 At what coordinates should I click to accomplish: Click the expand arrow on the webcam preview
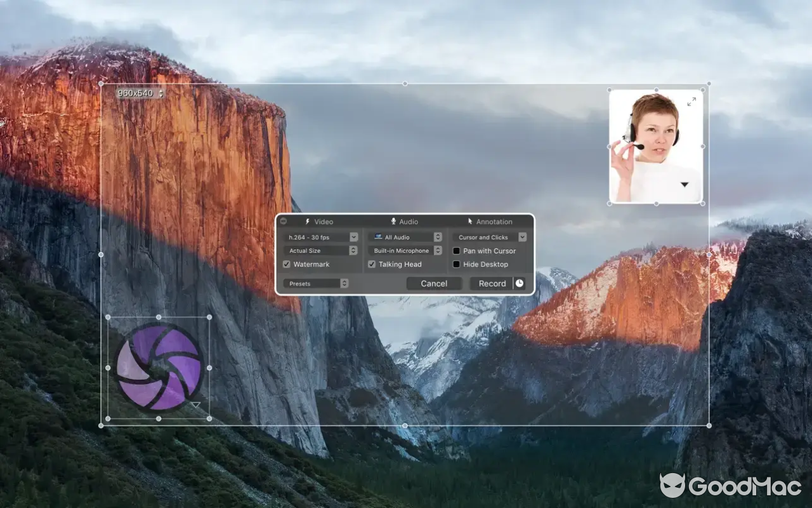tap(691, 101)
